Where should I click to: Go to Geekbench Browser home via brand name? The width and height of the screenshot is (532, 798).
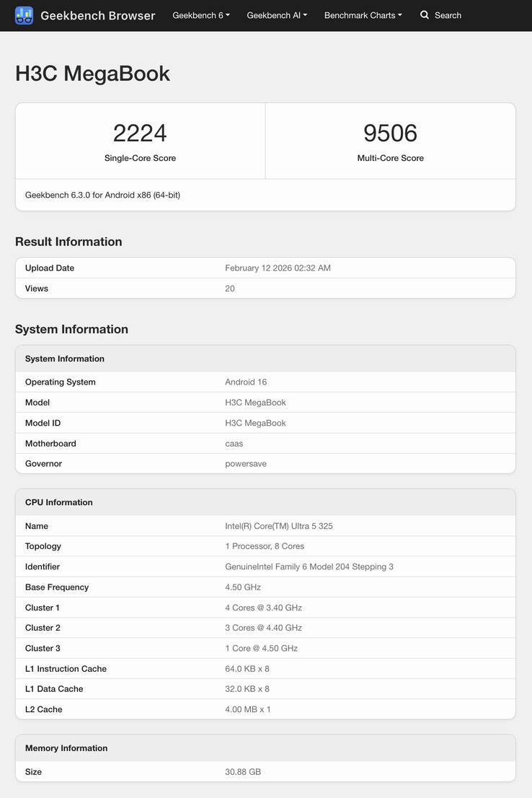coord(97,15)
